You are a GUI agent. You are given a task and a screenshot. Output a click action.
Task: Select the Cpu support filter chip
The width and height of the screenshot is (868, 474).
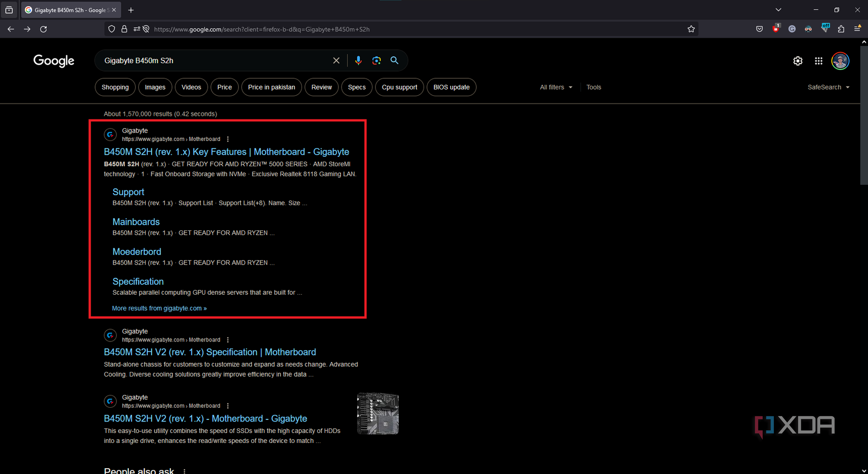click(x=399, y=87)
